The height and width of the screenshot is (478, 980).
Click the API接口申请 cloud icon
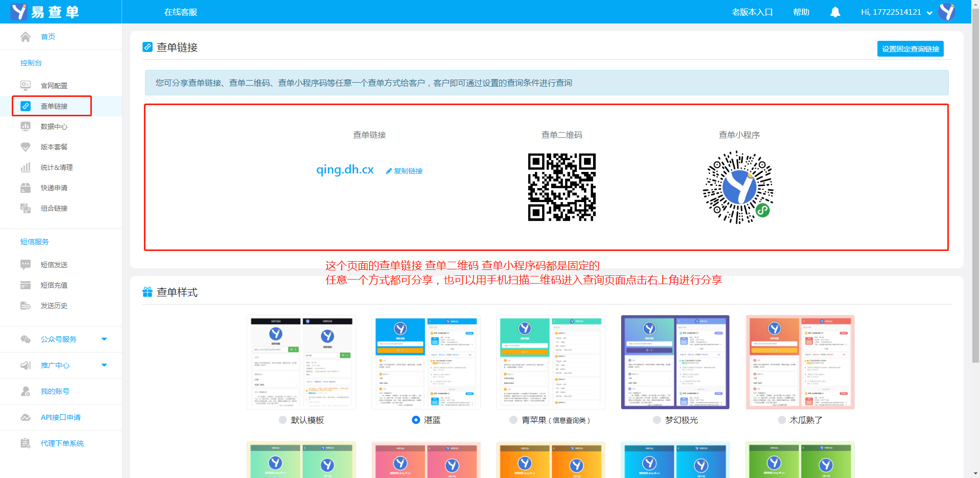[26, 417]
